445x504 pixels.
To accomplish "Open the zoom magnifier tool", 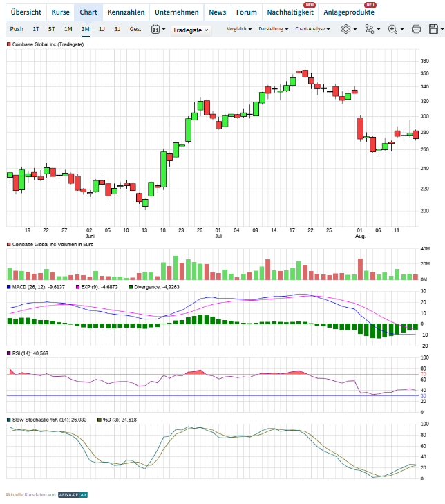I will pyautogui.click(x=392, y=29).
